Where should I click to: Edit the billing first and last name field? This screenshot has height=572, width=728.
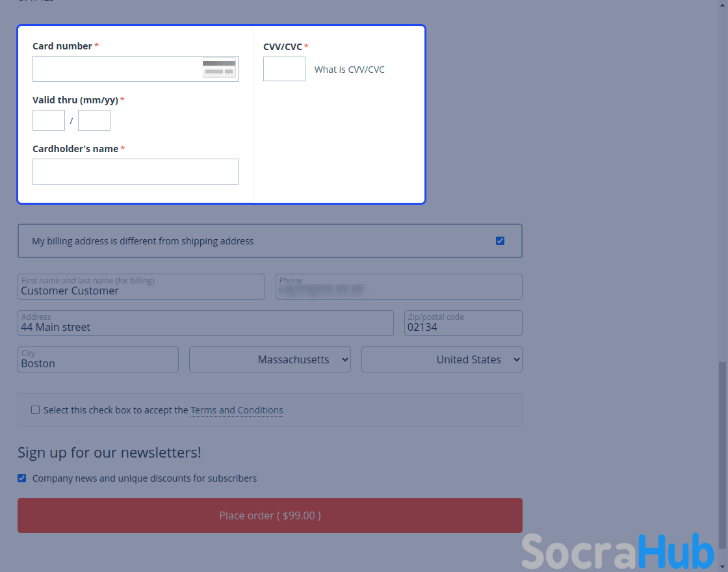(x=141, y=287)
